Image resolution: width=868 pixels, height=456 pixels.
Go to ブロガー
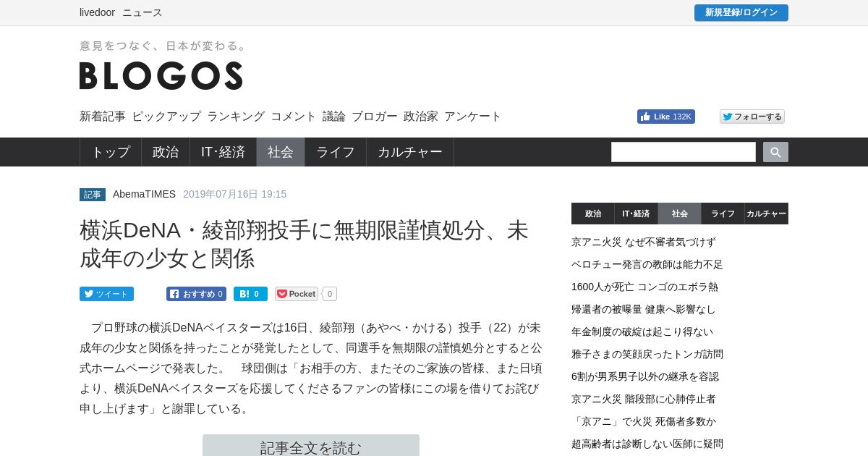[375, 116]
